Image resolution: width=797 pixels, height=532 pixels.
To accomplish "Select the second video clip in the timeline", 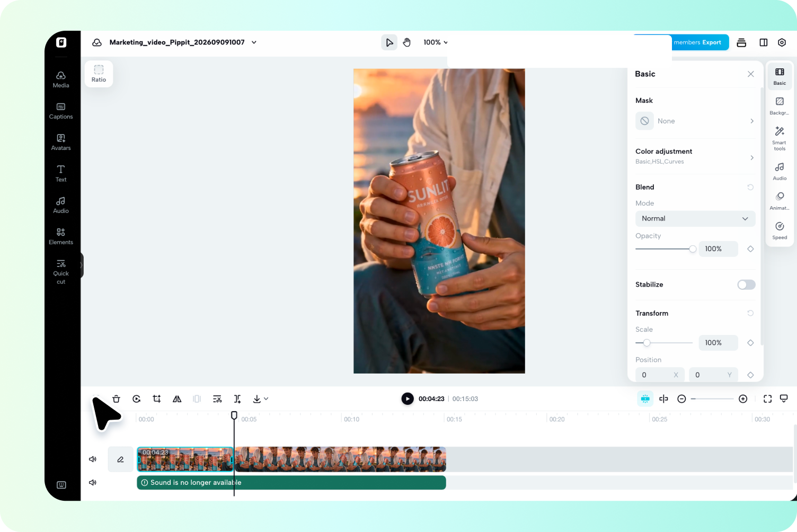I will pyautogui.click(x=340, y=459).
